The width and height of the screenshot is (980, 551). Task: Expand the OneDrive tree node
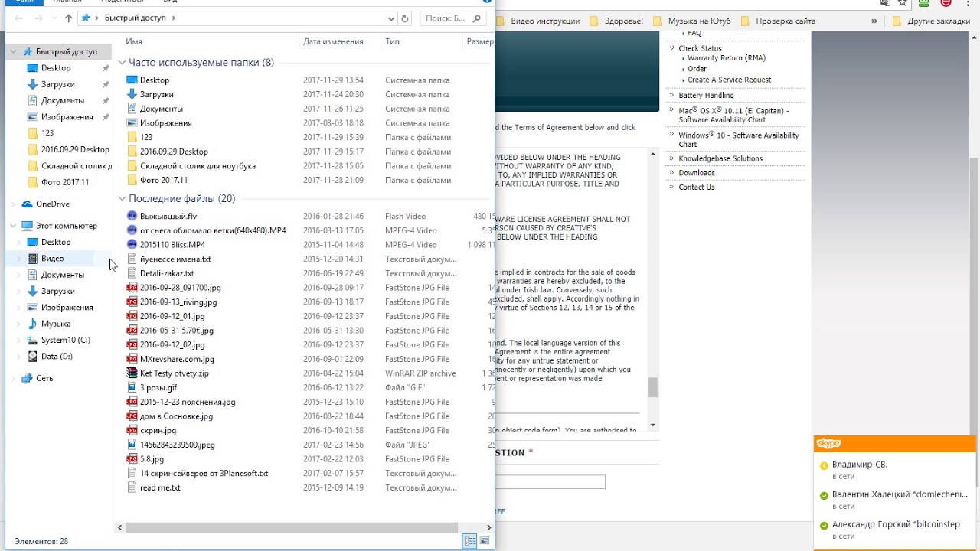pyautogui.click(x=13, y=204)
